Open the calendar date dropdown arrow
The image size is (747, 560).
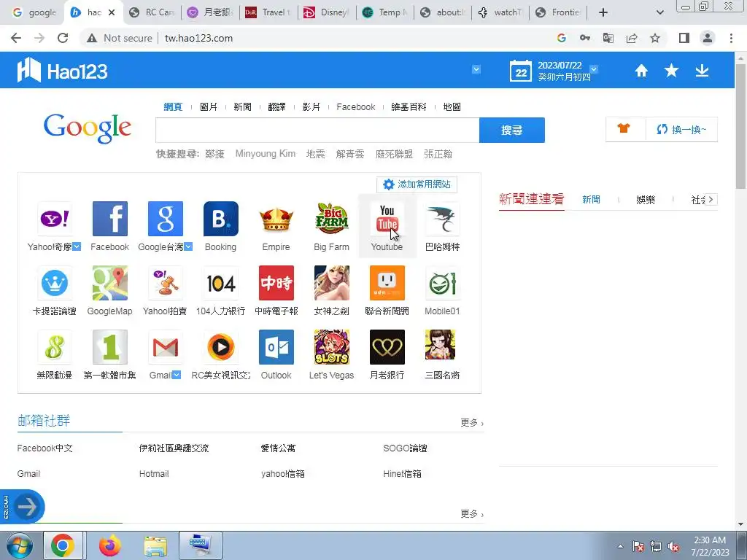(x=594, y=69)
